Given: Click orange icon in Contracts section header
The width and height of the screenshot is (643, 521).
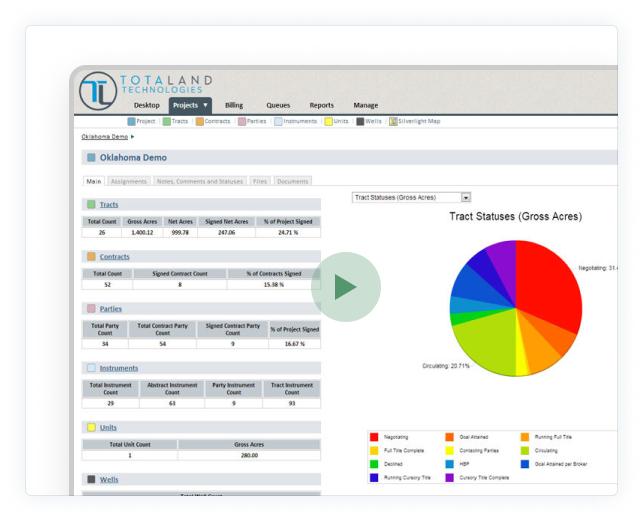Looking at the screenshot, I should [x=91, y=256].
